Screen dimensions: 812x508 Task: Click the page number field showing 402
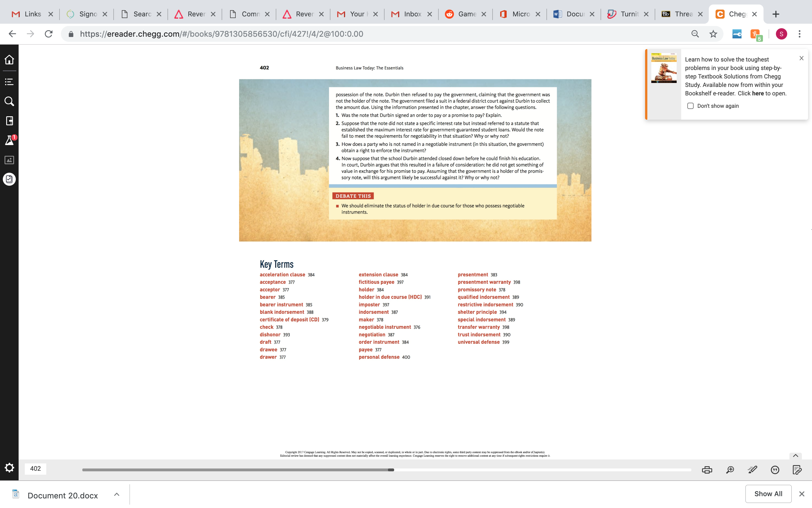pos(35,469)
